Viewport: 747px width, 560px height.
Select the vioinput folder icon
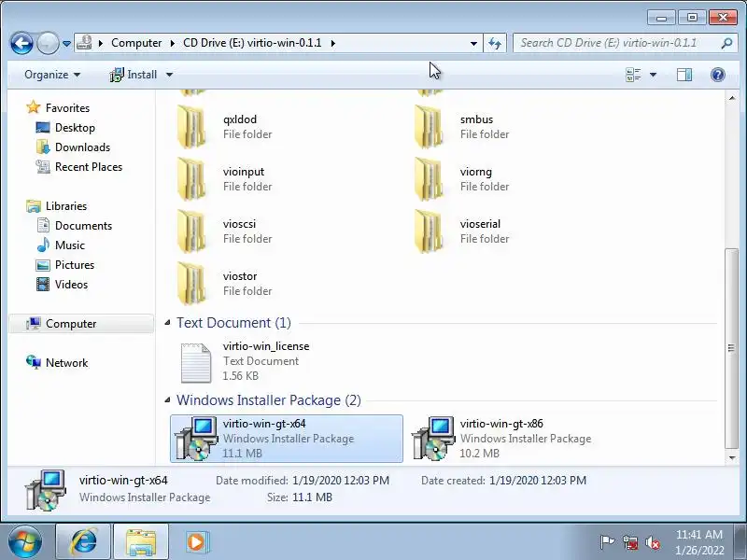pos(192,179)
